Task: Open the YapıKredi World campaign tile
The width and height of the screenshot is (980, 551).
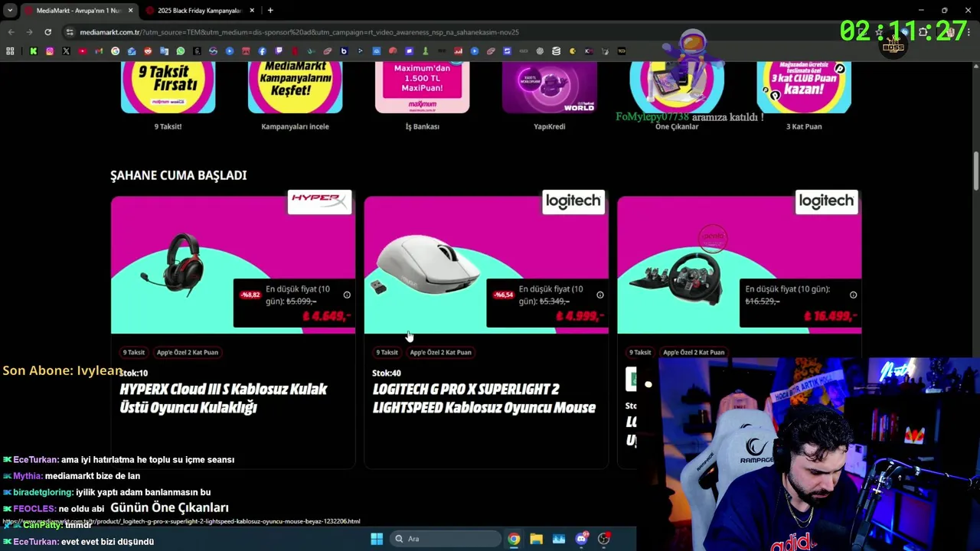Action: click(550, 87)
